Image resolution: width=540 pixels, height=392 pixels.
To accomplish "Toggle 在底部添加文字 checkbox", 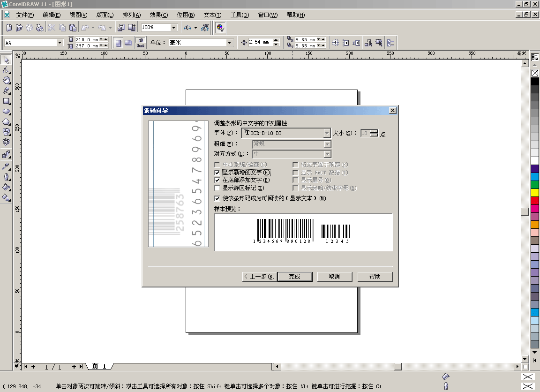I will (217, 180).
